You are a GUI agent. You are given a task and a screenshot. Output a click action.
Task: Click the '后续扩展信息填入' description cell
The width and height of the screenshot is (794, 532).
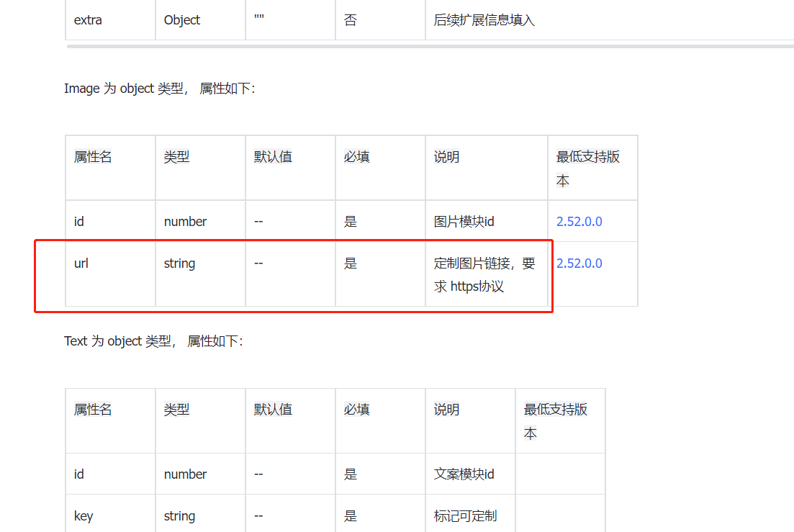click(484, 20)
